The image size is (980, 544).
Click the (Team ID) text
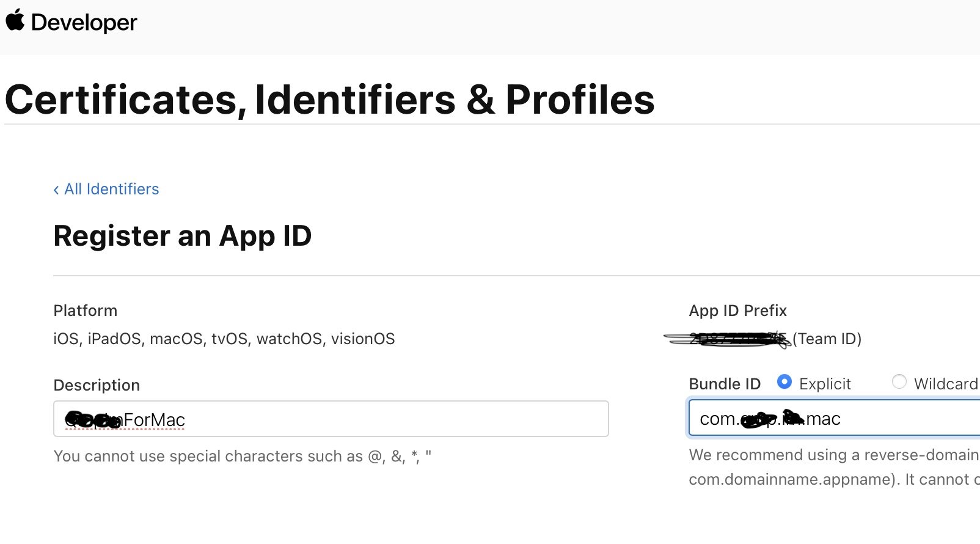(827, 339)
